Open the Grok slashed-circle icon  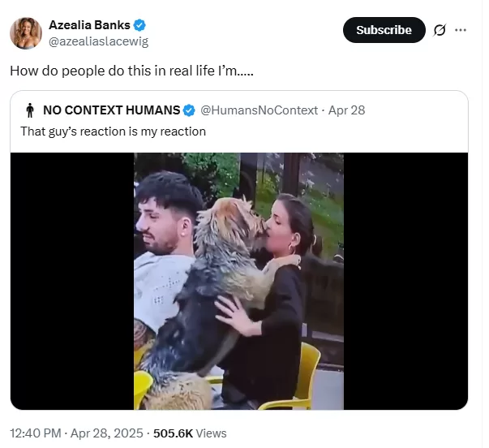click(x=440, y=30)
